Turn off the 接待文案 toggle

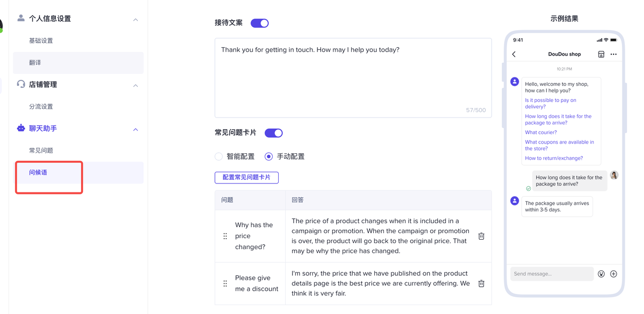click(260, 23)
